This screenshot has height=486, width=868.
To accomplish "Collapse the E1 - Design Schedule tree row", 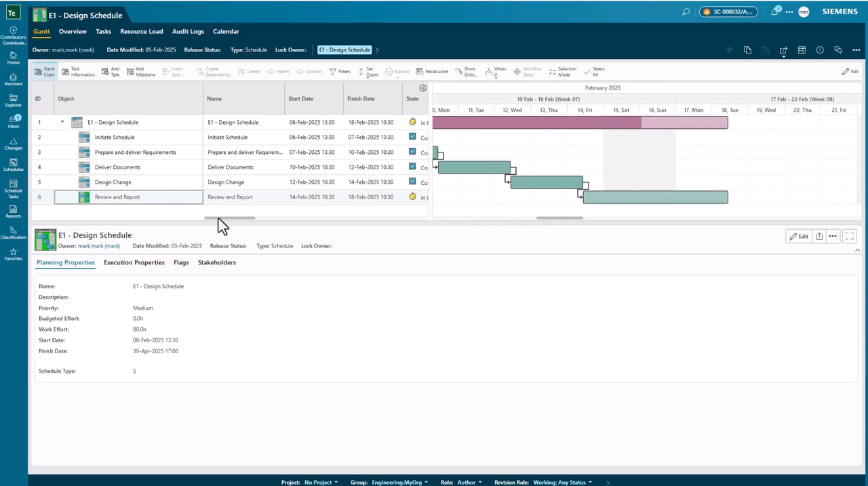I will 62,122.
